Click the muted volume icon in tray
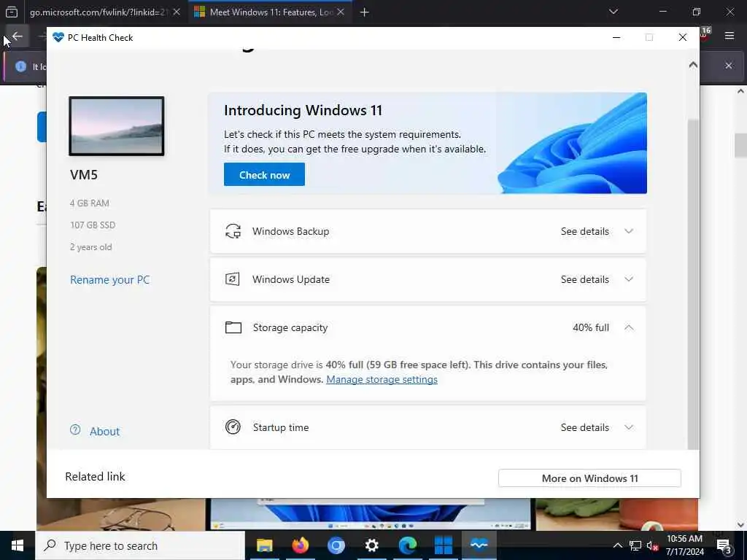Image resolution: width=747 pixels, height=560 pixels. pos(651,545)
